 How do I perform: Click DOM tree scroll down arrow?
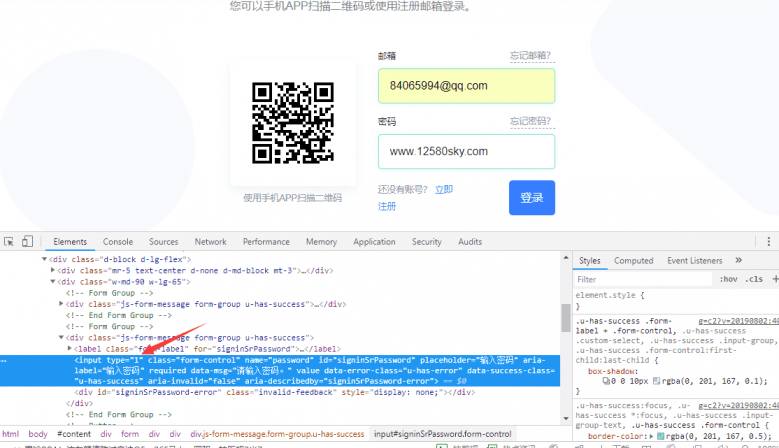pos(565,418)
